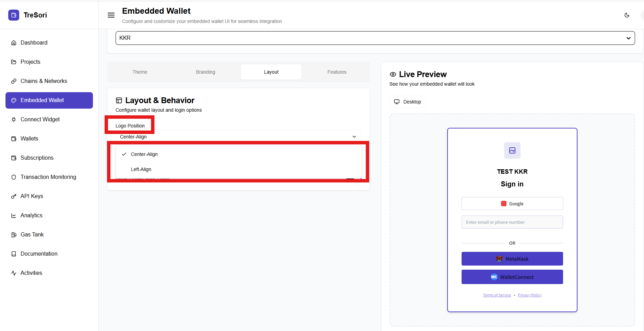This screenshot has height=331, width=644.
Task: Open the Gas Tank page
Action: tap(32, 234)
